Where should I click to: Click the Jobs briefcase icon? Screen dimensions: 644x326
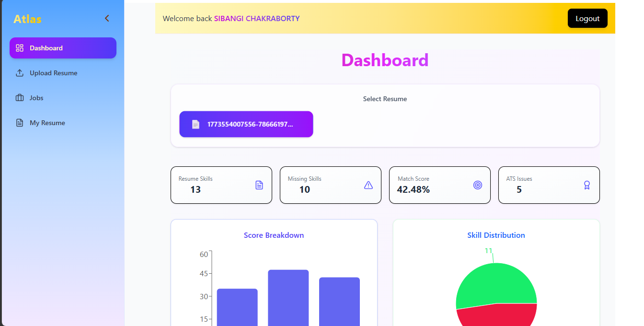pos(20,98)
